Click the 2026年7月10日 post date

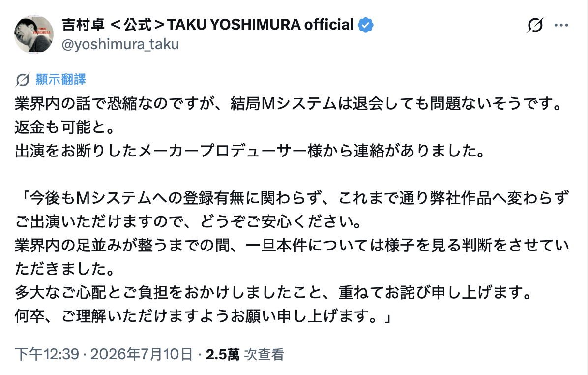[142, 354]
